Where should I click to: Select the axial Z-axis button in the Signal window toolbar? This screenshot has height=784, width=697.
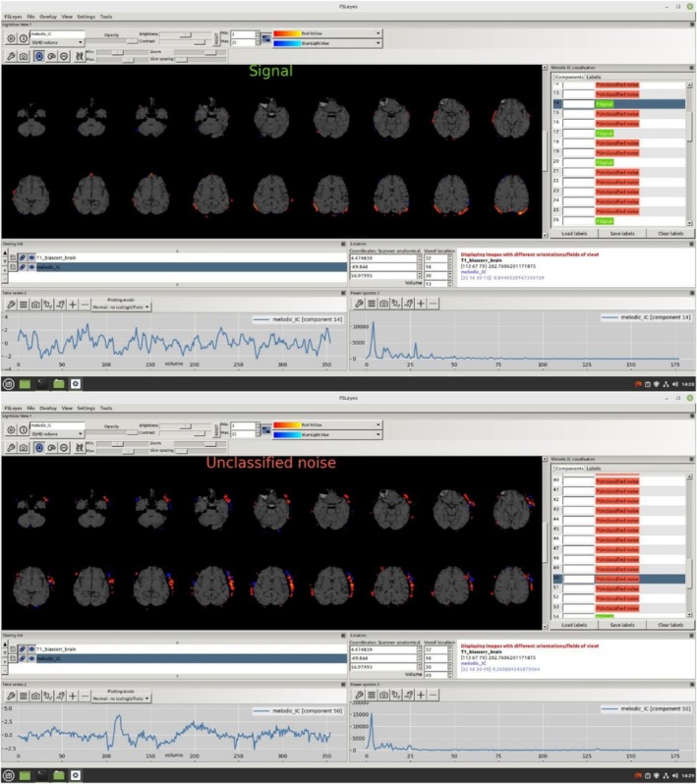39,57
